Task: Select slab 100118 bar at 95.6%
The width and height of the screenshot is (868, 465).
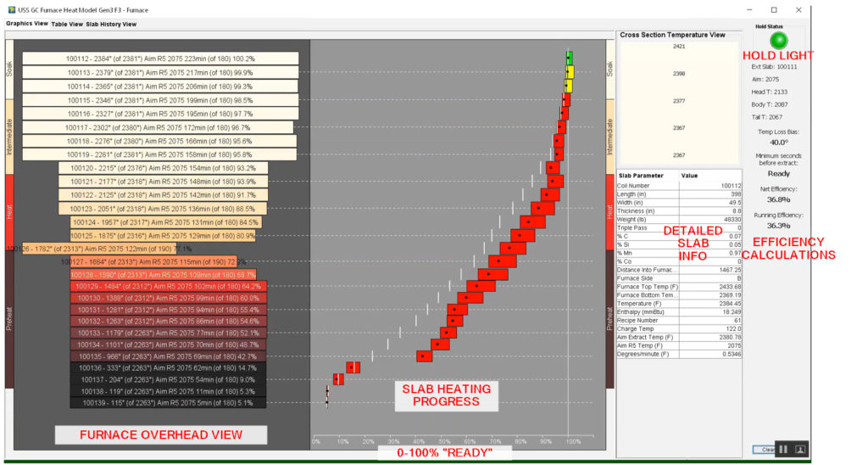Action: tap(159, 142)
